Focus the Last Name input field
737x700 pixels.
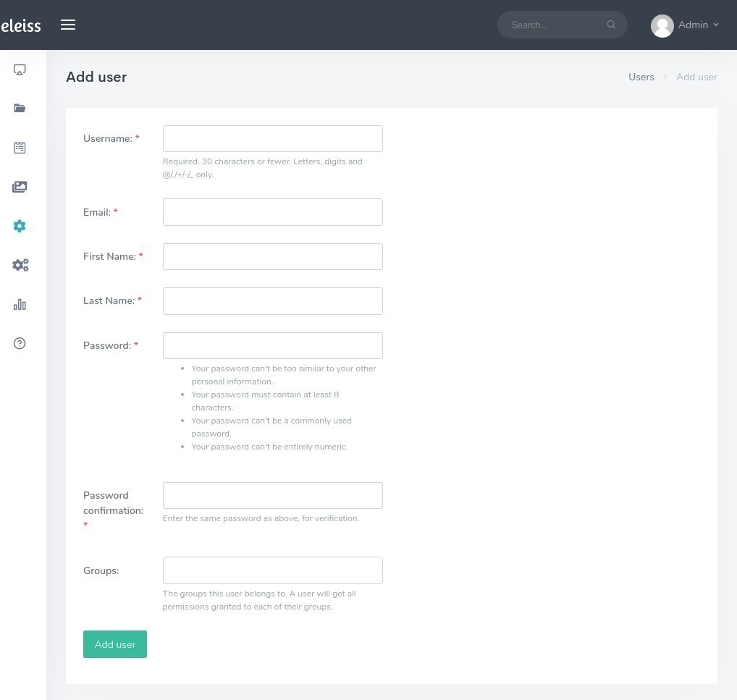(273, 301)
